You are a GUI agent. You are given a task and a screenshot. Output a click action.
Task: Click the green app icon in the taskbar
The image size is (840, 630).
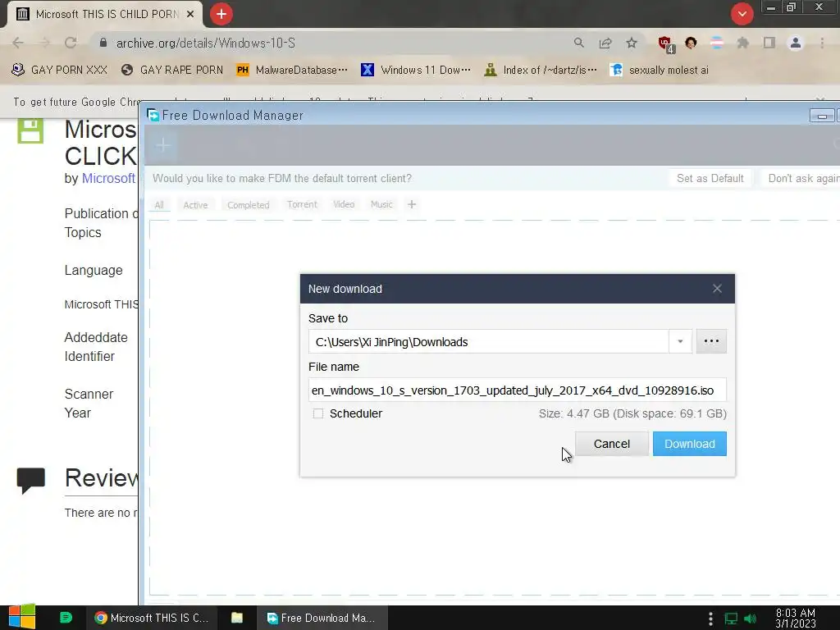[66, 618]
